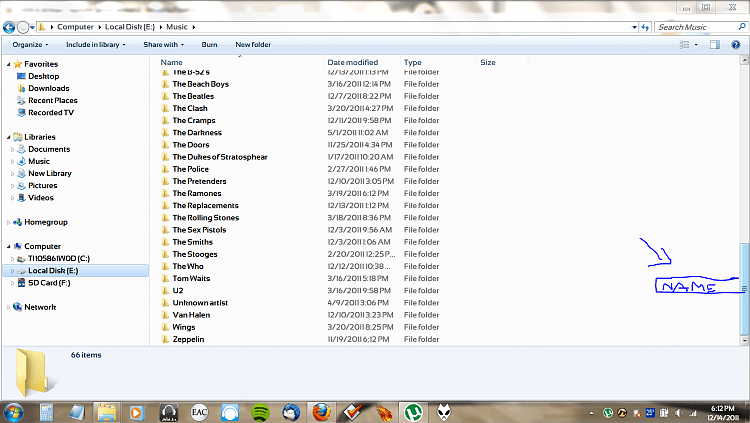
Task: Select The Dukes of Stratosphear folder
Action: click(220, 157)
